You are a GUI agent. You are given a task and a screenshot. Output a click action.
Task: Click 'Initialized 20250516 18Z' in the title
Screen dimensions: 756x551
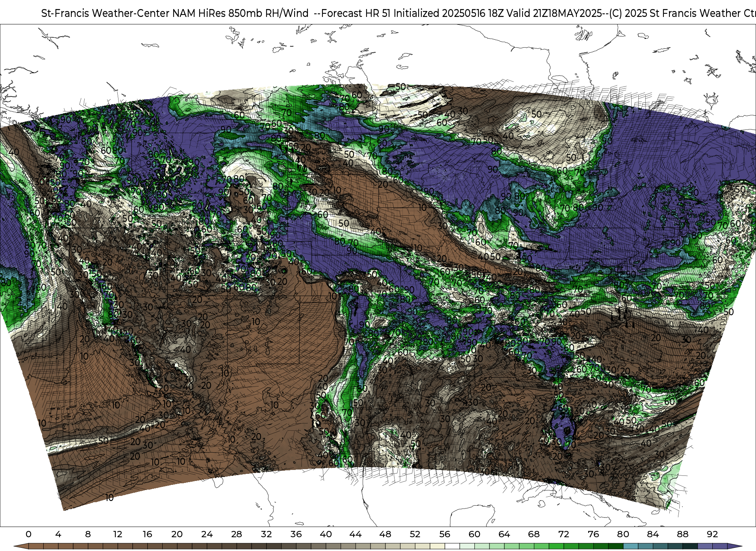[x=448, y=13]
